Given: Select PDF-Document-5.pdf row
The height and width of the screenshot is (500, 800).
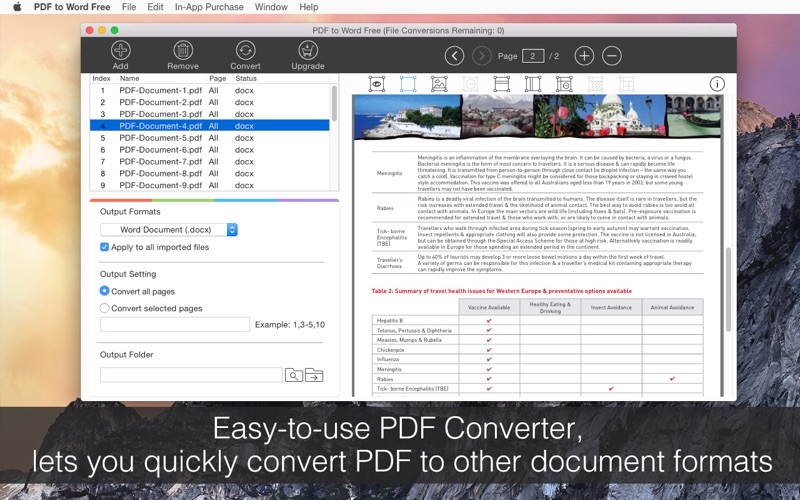Looking at the screenshot, I should (x=210, y=138).
